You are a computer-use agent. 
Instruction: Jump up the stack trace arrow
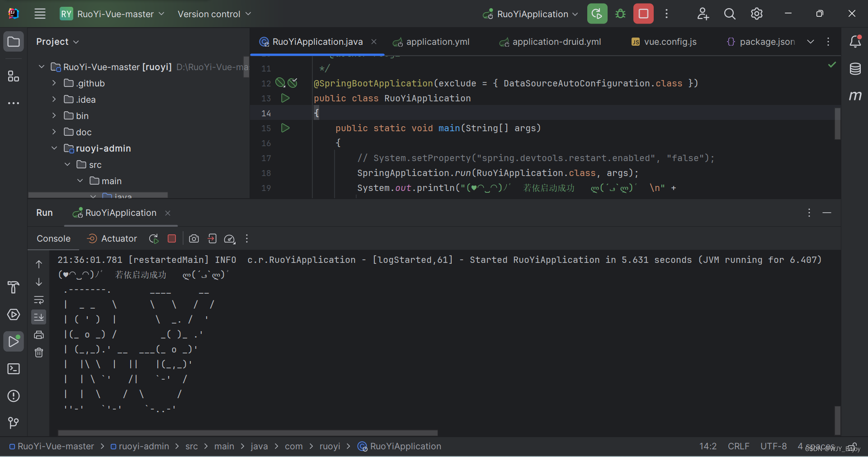pyautogui.click(x=39, y=264)
